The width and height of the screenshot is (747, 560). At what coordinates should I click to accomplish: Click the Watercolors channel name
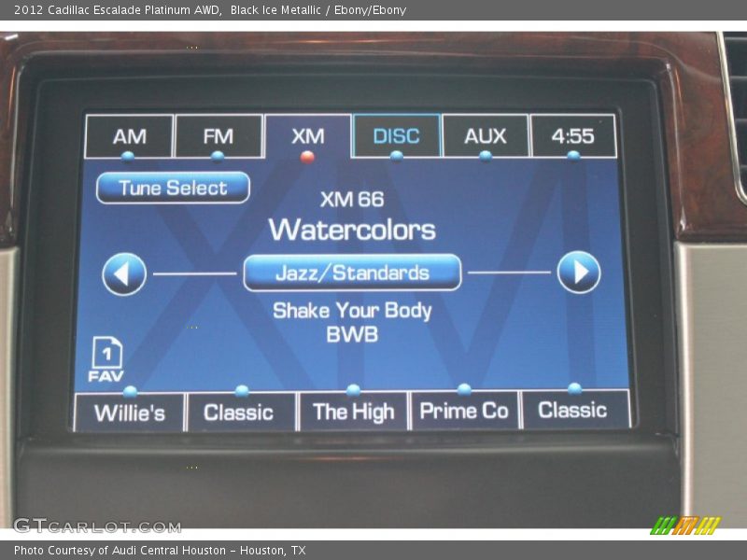[353, 227]
